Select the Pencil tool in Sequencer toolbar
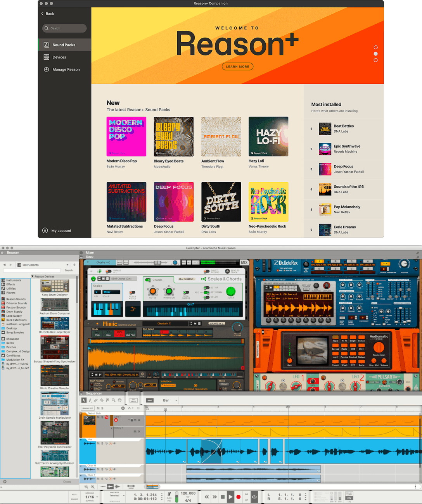This screenshot has height=504, width=422. coord(90,400)
